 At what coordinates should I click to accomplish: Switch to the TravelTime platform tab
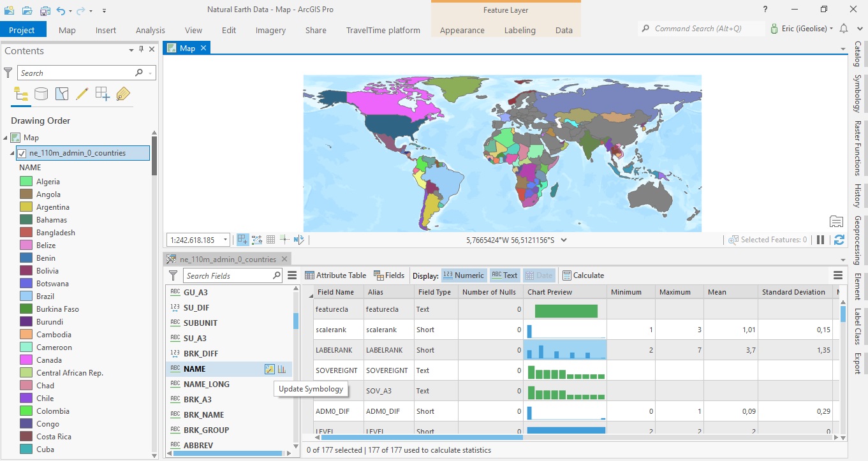[383, 30]
